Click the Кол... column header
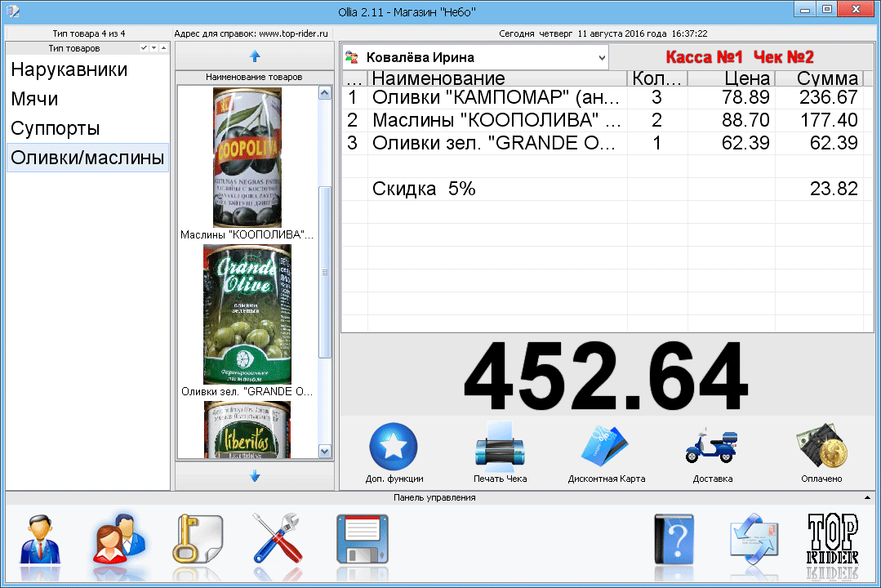881x588 pixels. [x=657, y=78]
